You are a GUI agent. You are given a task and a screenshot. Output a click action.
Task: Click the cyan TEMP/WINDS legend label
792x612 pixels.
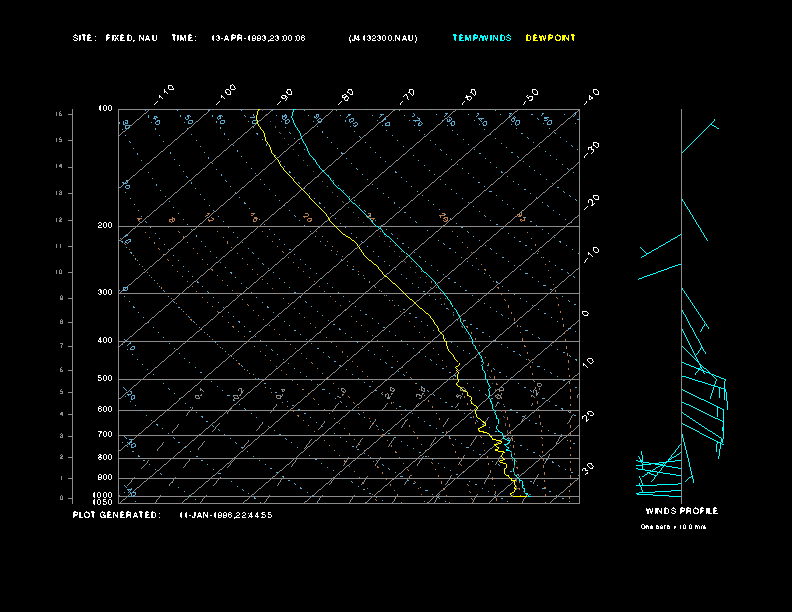click(x=481, y=38)
